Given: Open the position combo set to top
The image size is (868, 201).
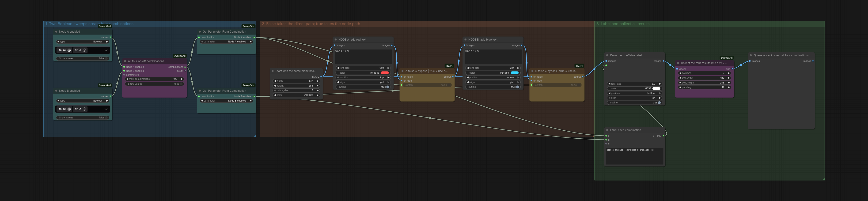Looking at the screenshot, I should [x=363, y=78].
